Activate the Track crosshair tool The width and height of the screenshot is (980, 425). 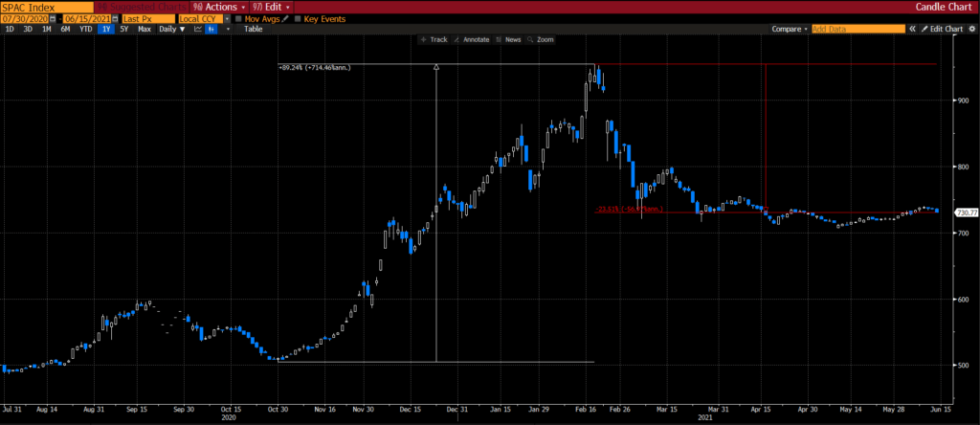tap(434, 39)
